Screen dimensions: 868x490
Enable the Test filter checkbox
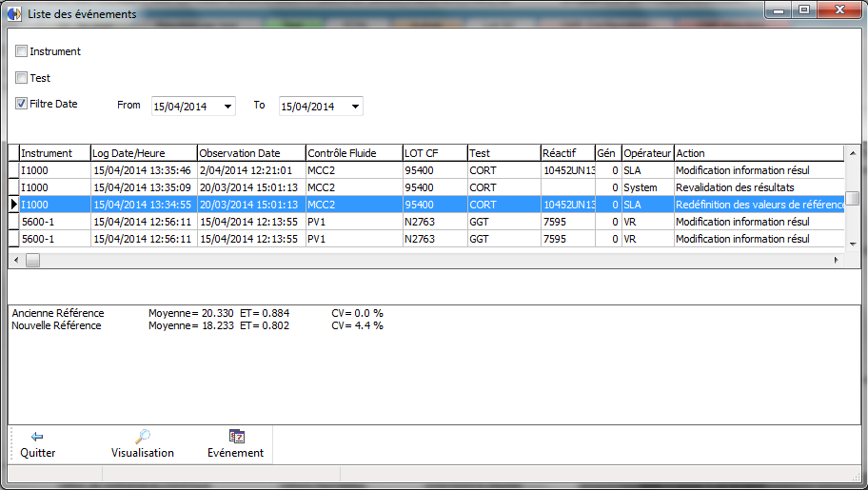(x=21, y=77)
